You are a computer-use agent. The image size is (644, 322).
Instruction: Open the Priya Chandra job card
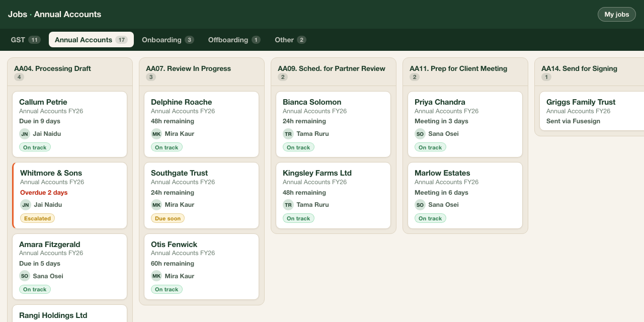point(465,124)
